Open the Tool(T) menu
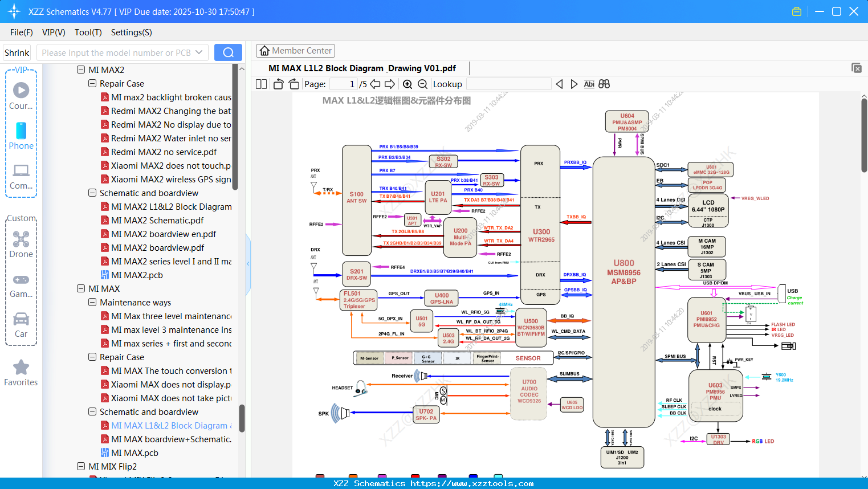This screenshot has height=489, width=868. tap(88, 32)
